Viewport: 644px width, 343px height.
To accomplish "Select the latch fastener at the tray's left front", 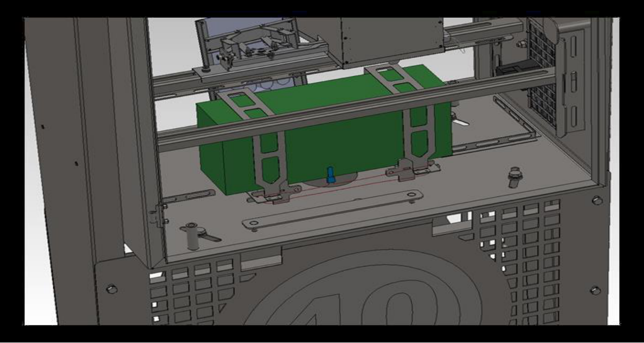I will coord(200,235).
